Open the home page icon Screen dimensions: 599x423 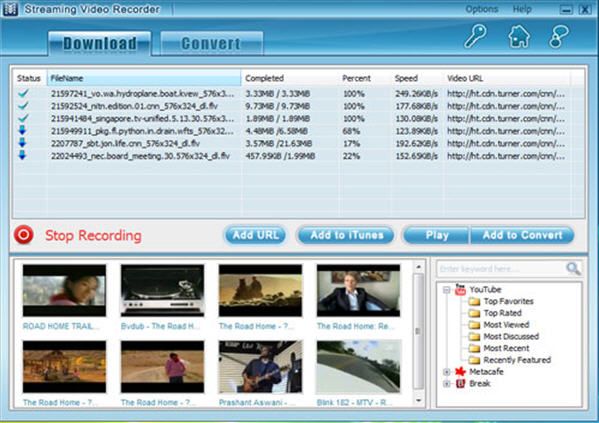[519, 37]
